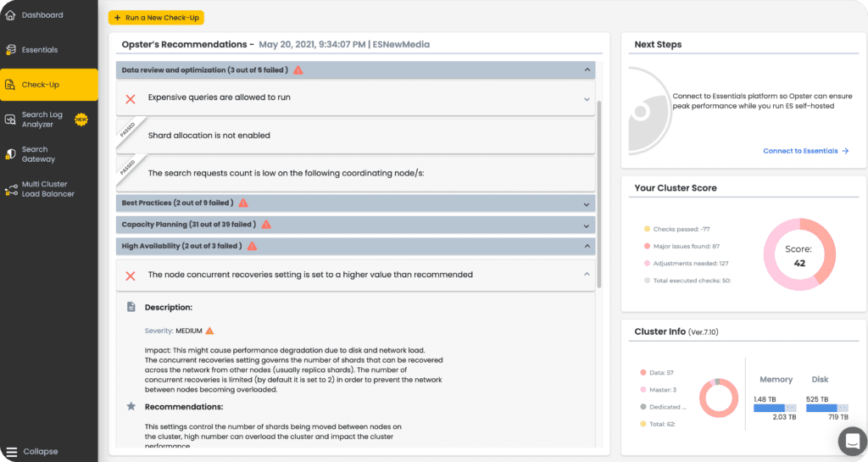Click the Master: 3 legend entry

[658, 390]
